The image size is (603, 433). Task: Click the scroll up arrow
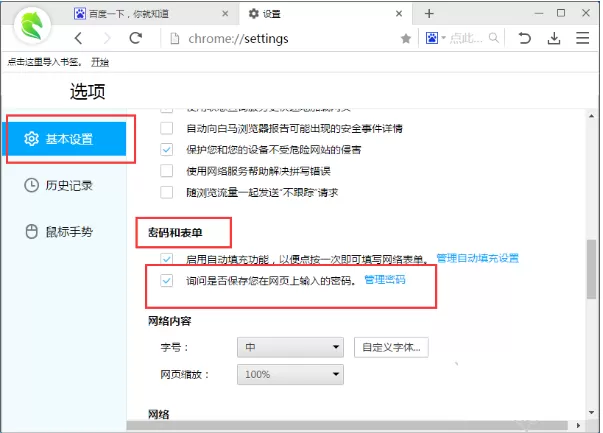[x=591, y=116]
